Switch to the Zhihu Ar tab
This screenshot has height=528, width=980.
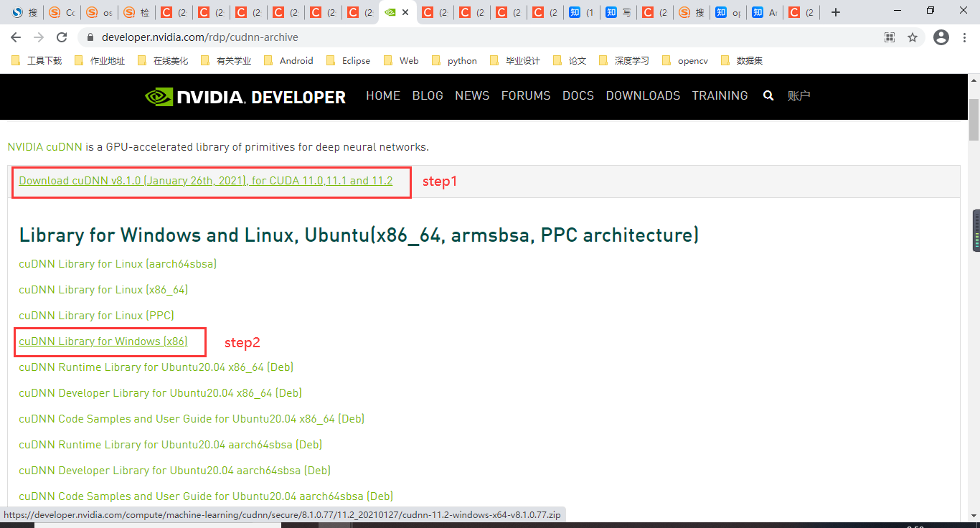tap(765, 12)
